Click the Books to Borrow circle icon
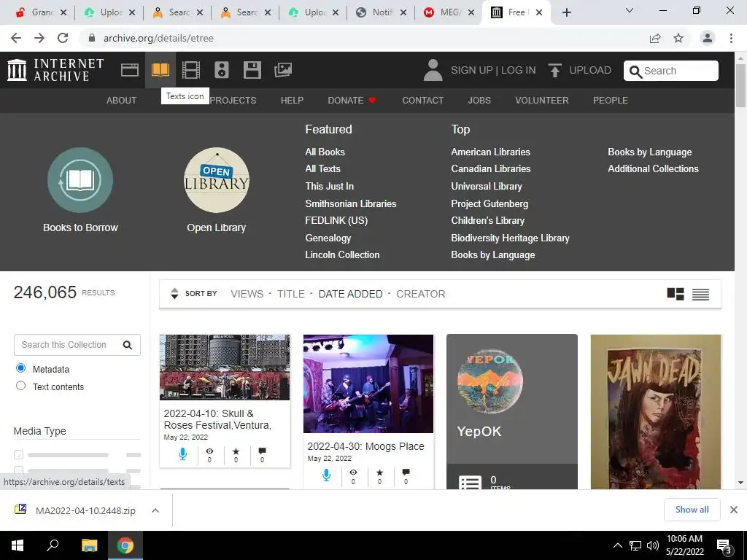The width and height of the screenshot is (747, 560). click(x=80, y=180)
